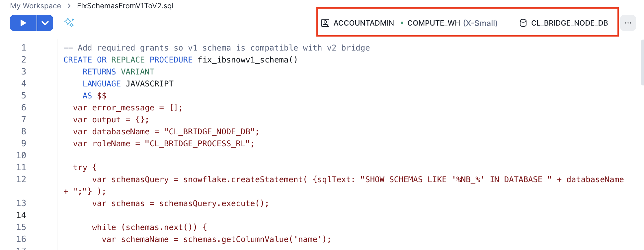Open the Copilot sparkle icon
644x250 pixels.
point(69,23)
